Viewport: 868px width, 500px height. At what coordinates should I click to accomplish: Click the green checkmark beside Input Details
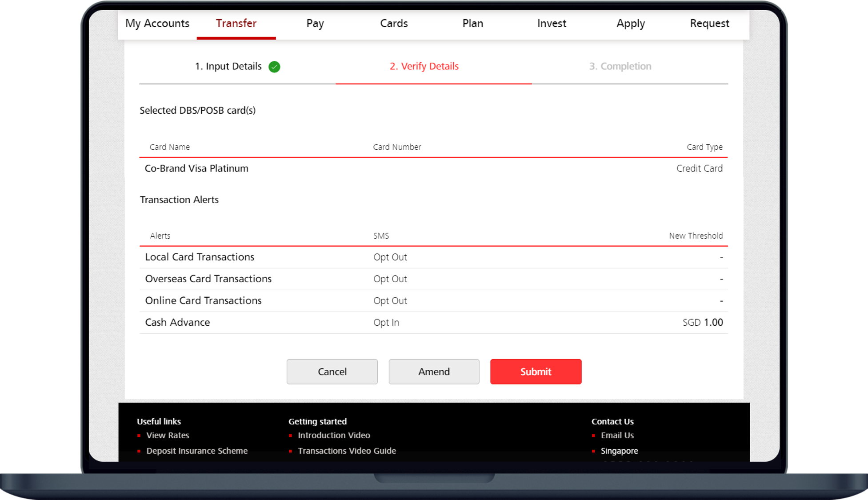(x=274, y=67)
